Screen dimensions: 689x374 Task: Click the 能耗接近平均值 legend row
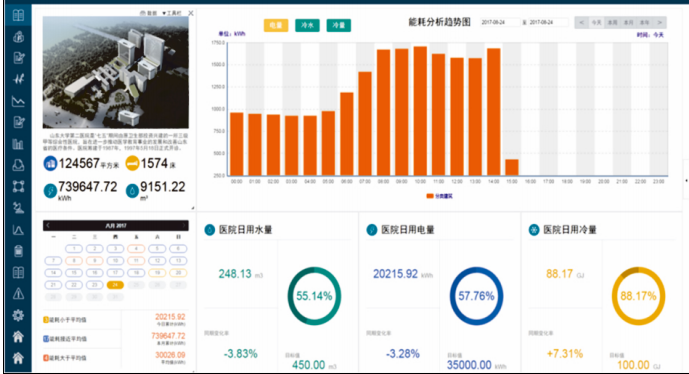point(65,339)
